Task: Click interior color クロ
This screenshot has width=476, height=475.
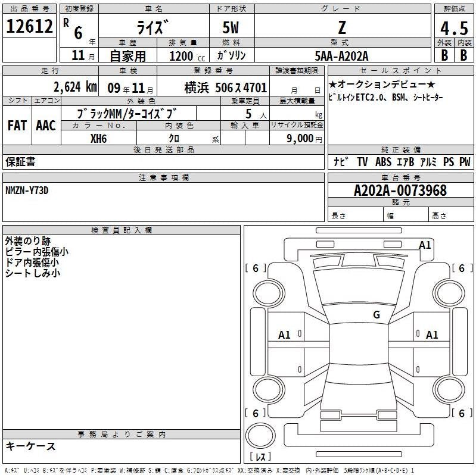Action: click(174, 139)
